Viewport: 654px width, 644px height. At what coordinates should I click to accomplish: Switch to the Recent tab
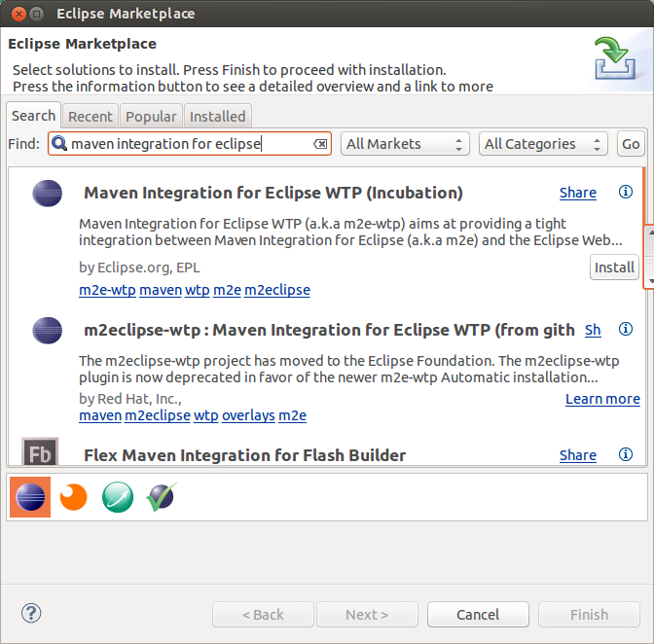[x=91, y=117]
